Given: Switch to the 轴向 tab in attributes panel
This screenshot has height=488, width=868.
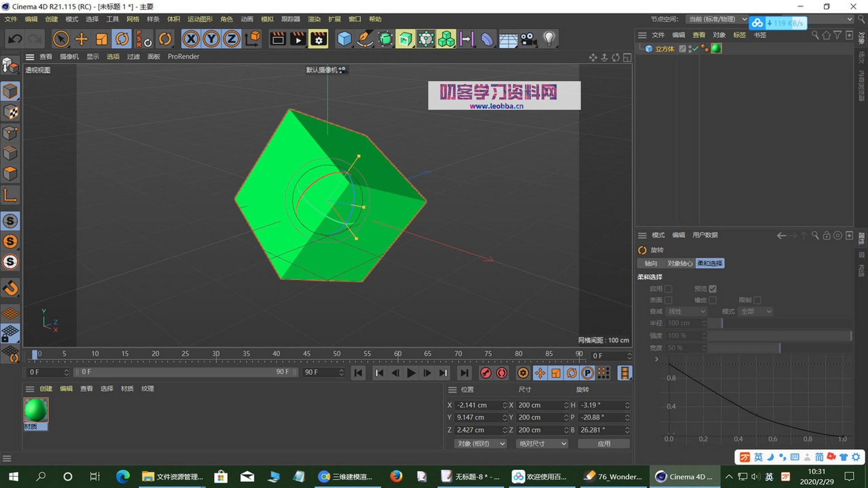Looking at the screenshot, I should [x=650, y=263].
